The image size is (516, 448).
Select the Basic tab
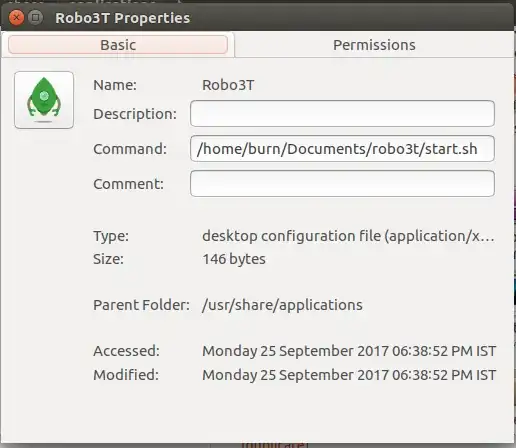(x=118, y=45)
